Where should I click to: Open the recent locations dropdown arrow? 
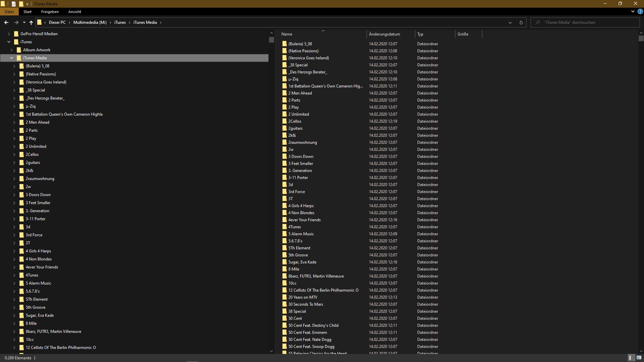tap(24, 22)
